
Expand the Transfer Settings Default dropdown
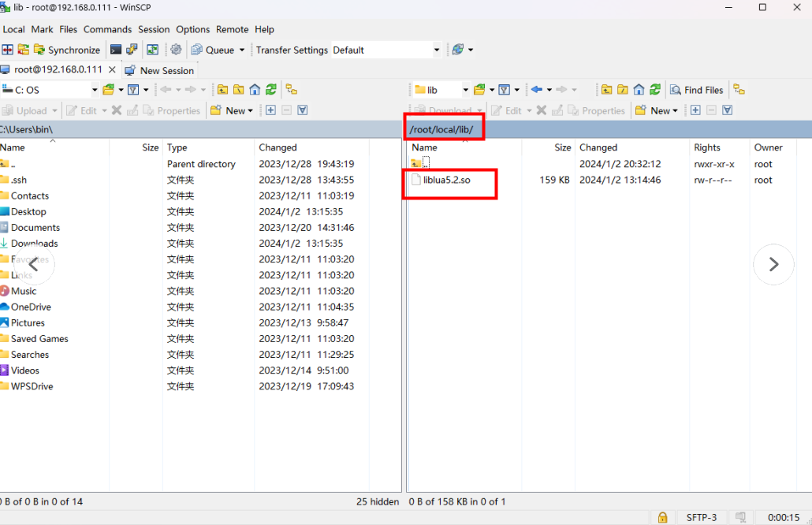(437, 50)
